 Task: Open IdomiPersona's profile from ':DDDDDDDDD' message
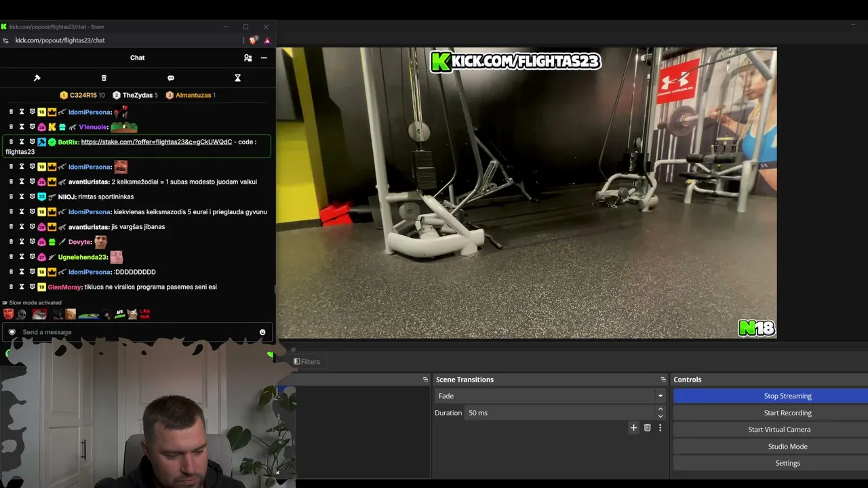90,272
